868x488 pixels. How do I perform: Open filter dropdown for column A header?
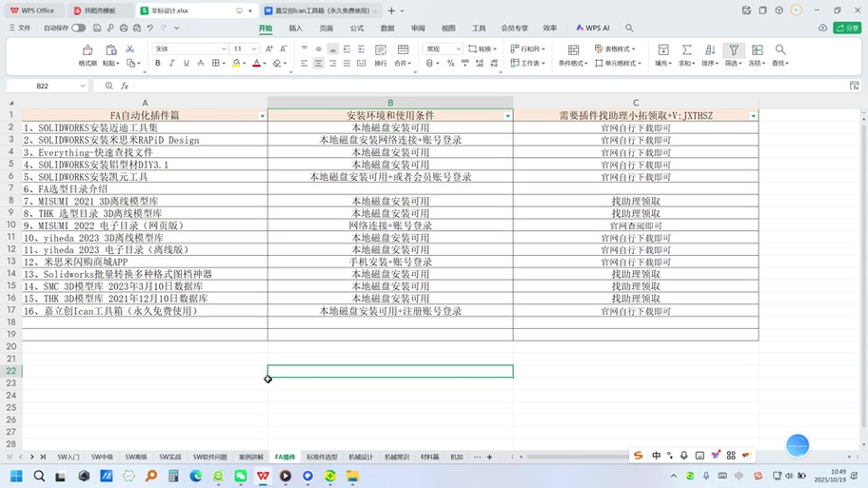(x=263, y=116)
